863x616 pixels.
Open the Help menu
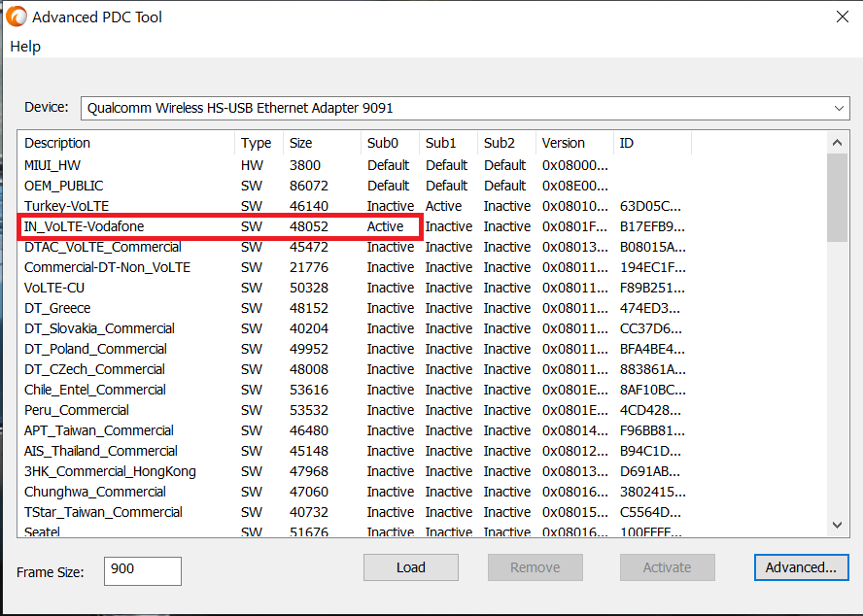click(x=25, y=47)
